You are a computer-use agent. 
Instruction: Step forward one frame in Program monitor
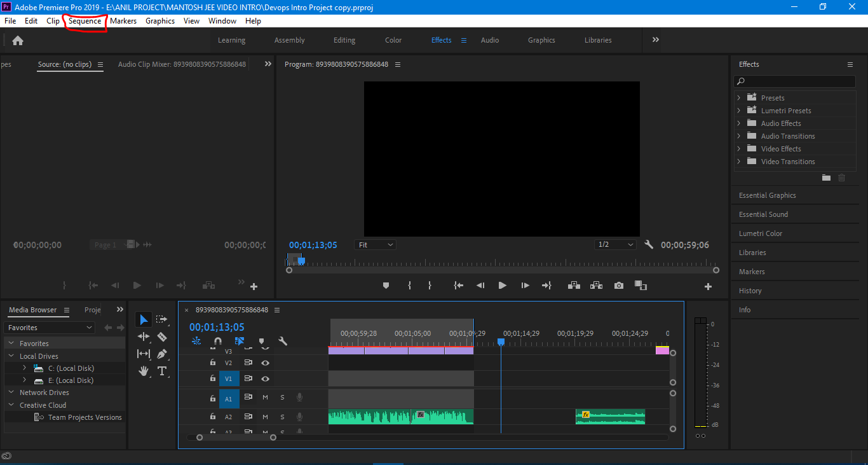coord(525,286)
